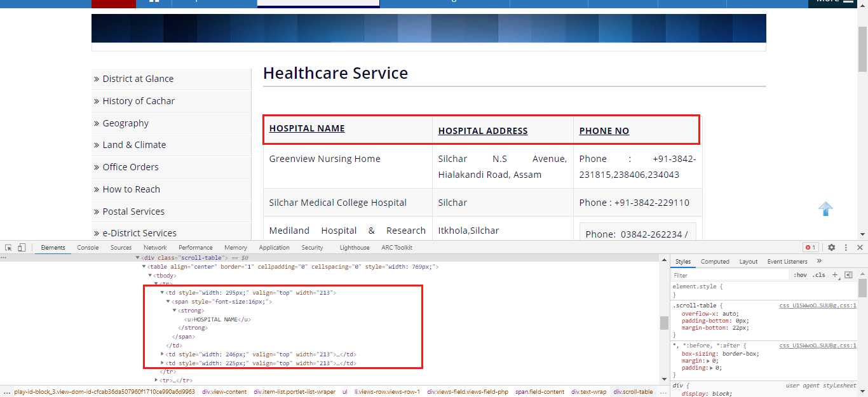Select div.scroll-table in the breadcrumb

pyautogui.click(x=633, y=392)
